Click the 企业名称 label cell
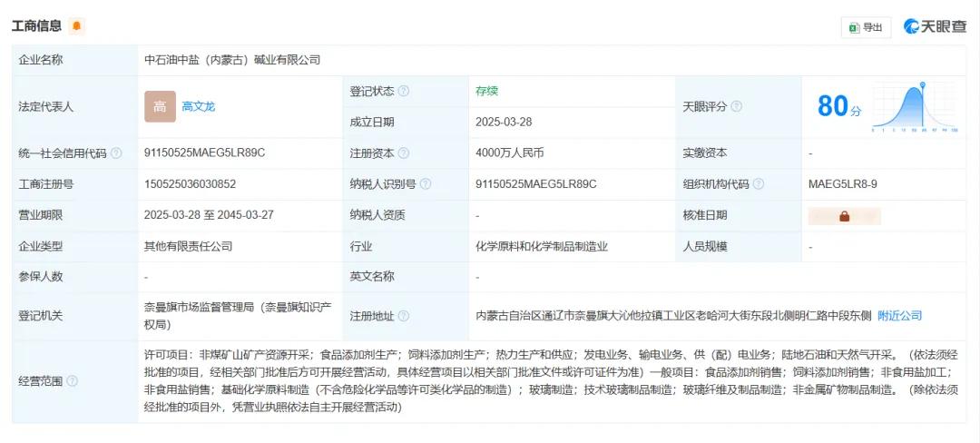Screen dimensions: 980x443 pyautogui.click(x=75, y=60)
